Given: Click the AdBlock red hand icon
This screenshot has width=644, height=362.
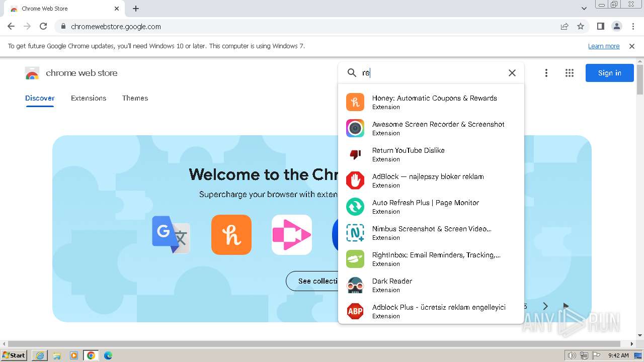Looking at the screenshot, I should coord(355,180).
